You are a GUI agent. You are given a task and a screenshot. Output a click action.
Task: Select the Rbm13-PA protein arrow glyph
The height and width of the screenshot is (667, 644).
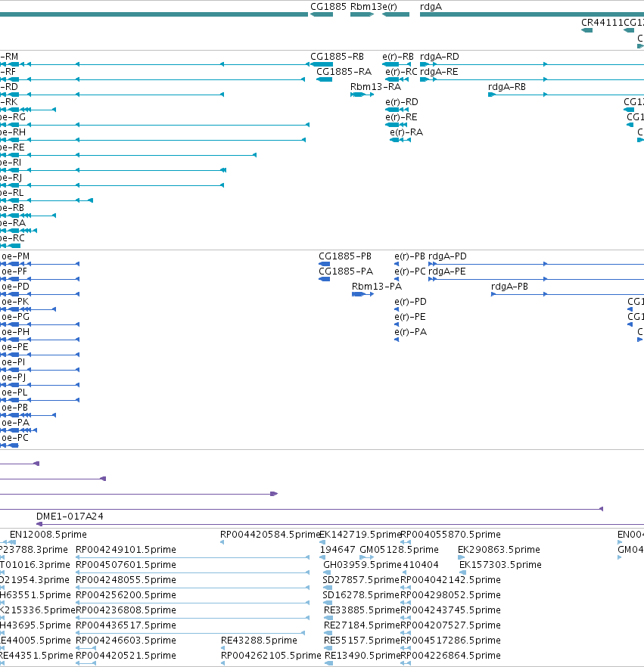click(x=363, y=294)
